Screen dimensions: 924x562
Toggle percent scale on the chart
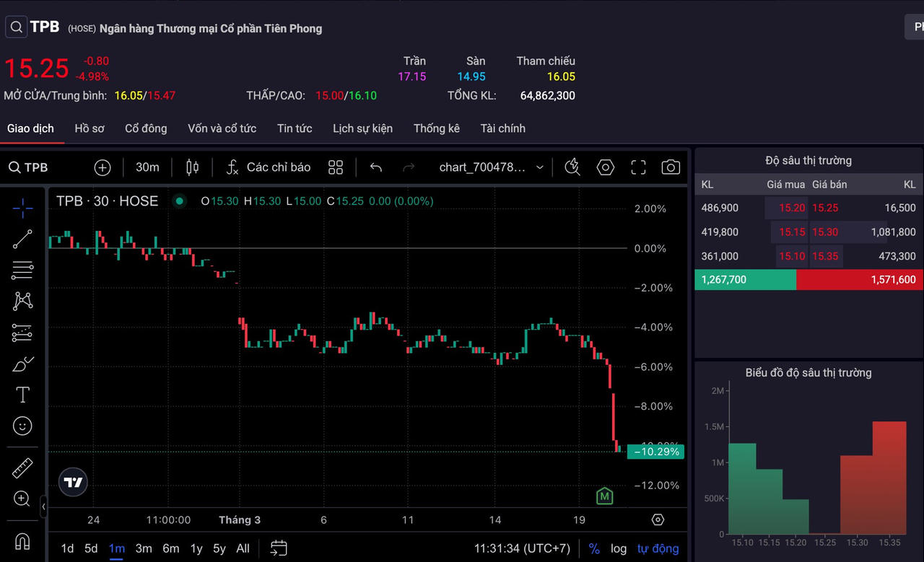(x=594, y=548)
